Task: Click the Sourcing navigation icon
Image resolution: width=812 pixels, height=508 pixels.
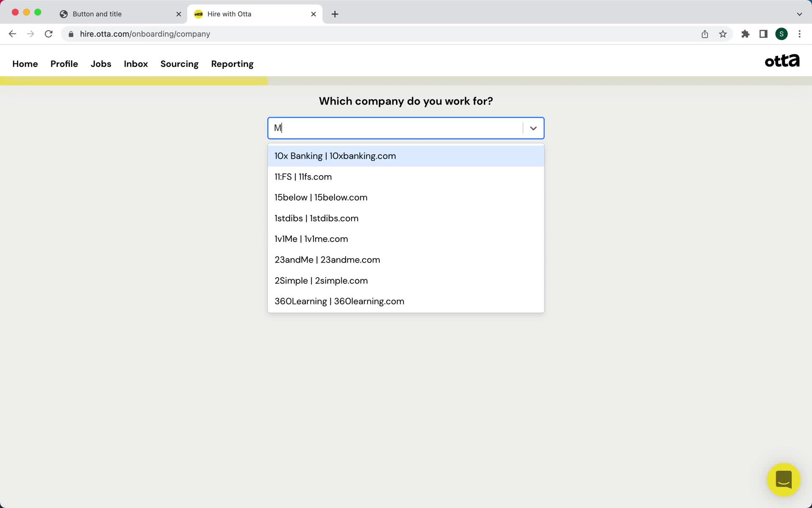Action: [179, 64]
